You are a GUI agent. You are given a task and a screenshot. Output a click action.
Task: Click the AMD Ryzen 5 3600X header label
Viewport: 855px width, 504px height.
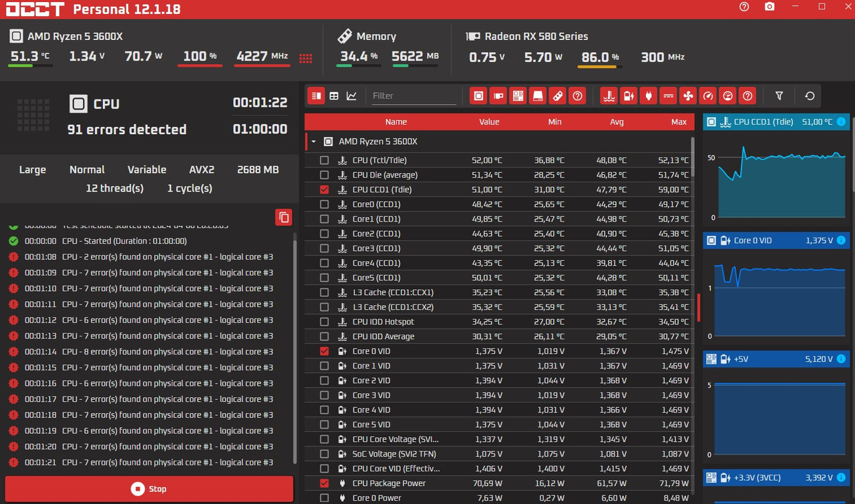tap(75, 37)
